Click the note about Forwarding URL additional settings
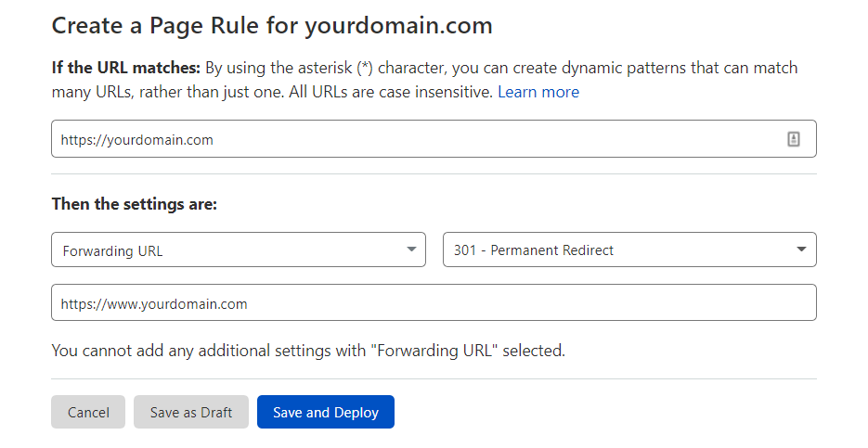Screen dimensions: 868x448 coord(308,351)
